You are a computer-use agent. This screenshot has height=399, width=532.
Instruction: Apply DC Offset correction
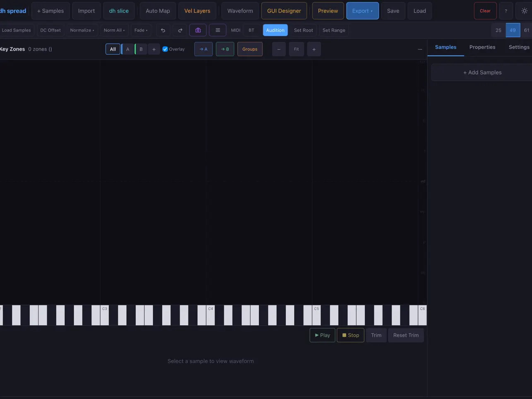pyautogui.click(x=51, y=30)
